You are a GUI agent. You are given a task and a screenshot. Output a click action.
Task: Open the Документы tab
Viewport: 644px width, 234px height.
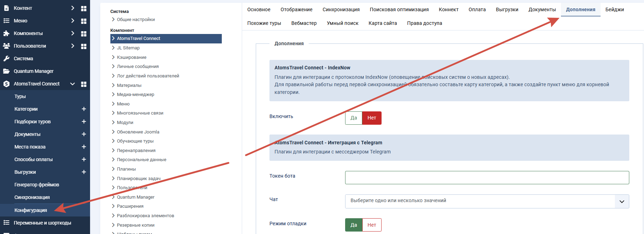[x=542, y=9]
